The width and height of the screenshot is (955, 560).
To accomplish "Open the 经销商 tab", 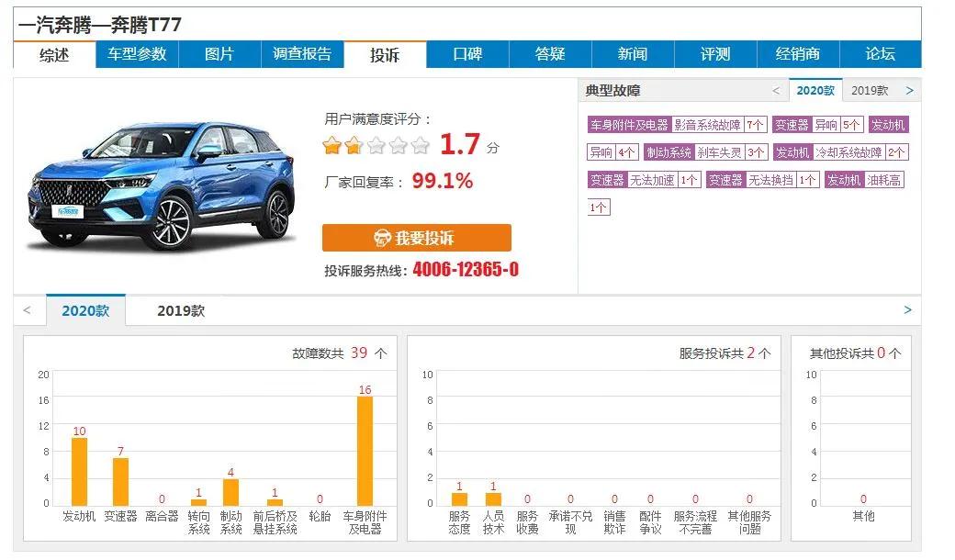I will click(x=797, y=54).
